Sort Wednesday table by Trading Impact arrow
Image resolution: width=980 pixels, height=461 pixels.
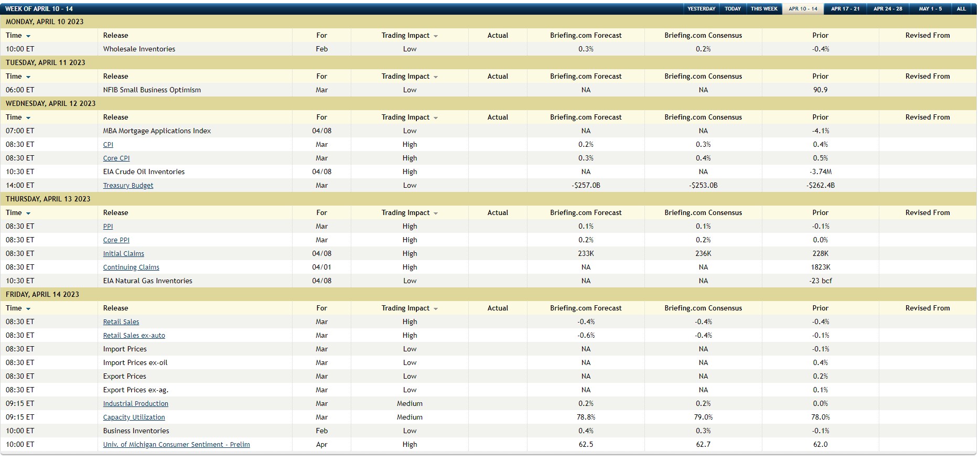point(436,118)
